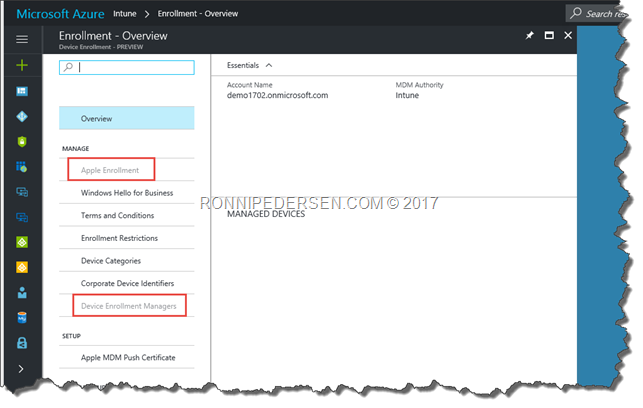Pin the Enrollment blade to dashboard
Viewport: 643px width, 408px height.
(529, 36)
